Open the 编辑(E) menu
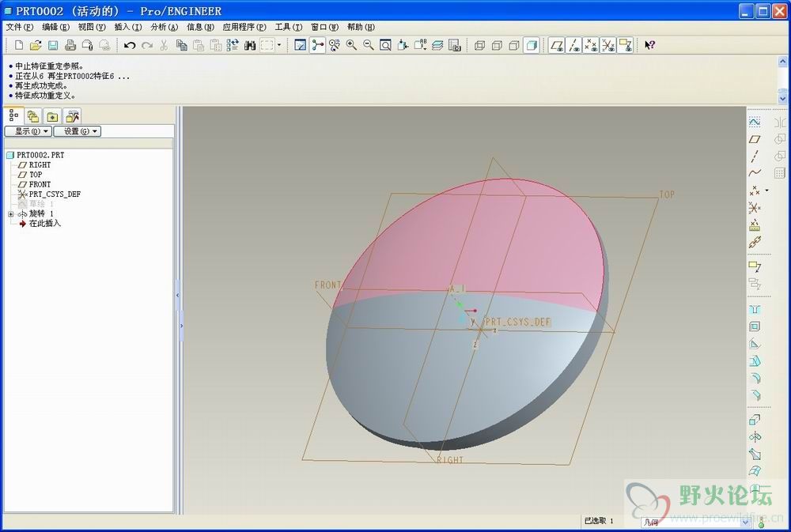 point(55,27)
